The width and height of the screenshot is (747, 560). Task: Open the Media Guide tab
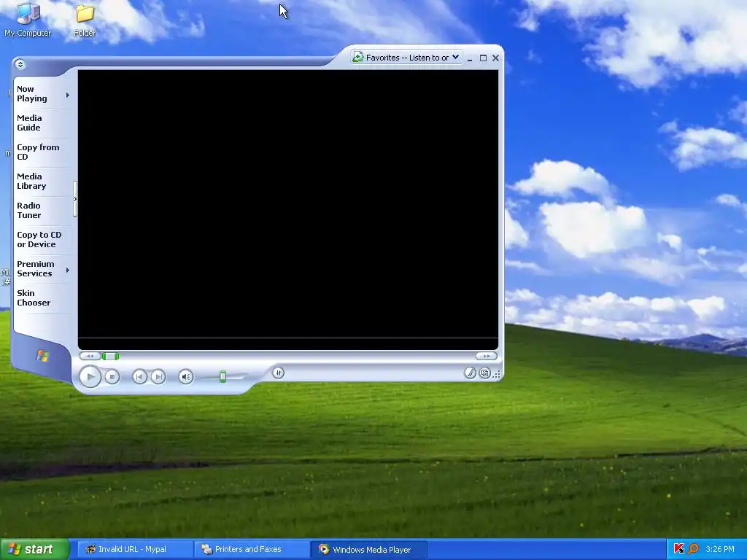point(29,122)
